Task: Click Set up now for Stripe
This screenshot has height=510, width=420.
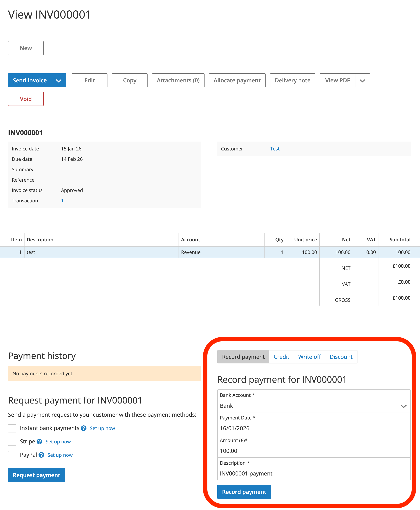Action: [58, 442]
